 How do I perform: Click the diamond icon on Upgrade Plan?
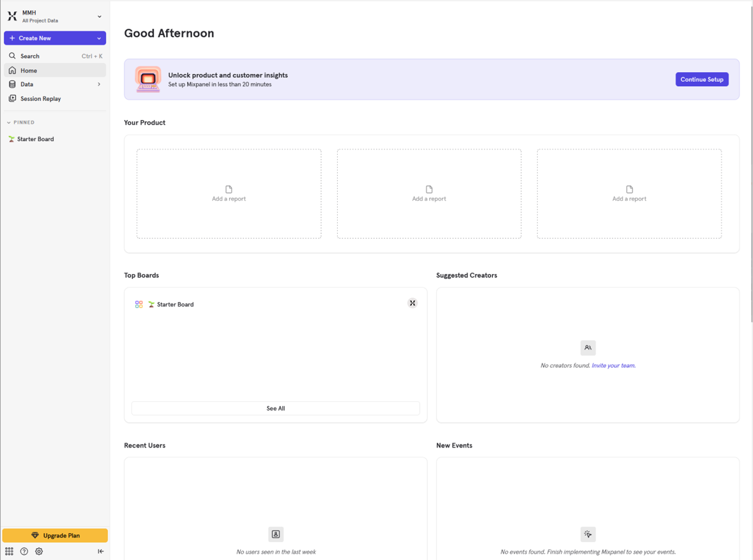click(35, 535)
